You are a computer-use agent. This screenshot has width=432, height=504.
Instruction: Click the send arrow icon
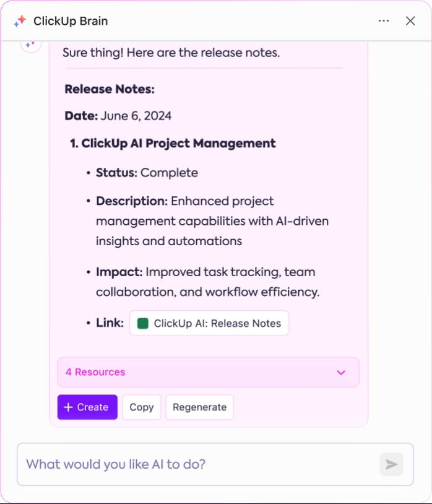(391, 464)
